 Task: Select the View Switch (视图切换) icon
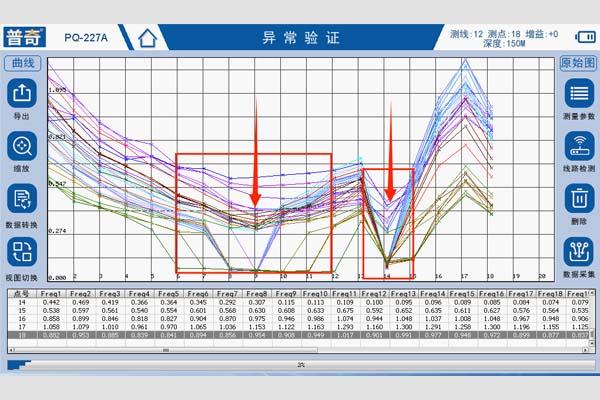[22, 251]
